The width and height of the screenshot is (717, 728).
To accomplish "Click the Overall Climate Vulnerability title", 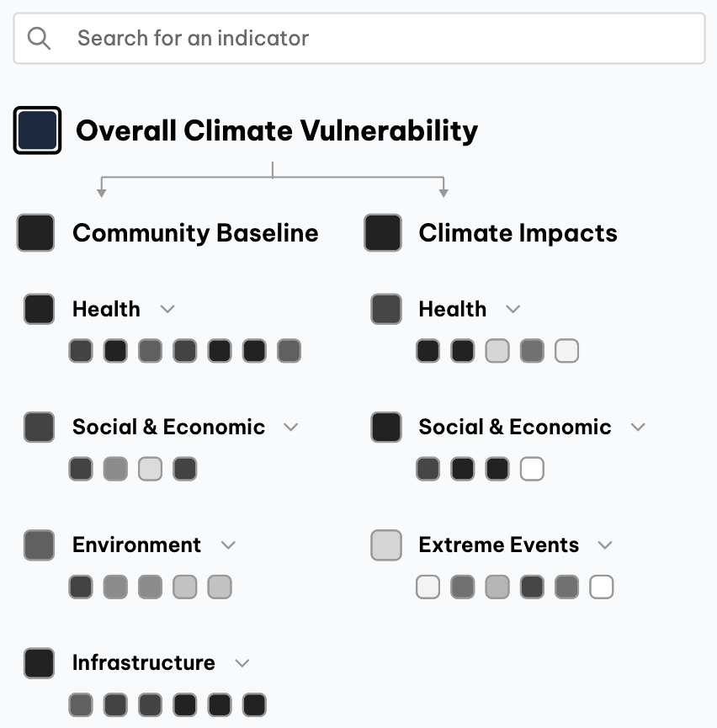I will coord(277,130).
